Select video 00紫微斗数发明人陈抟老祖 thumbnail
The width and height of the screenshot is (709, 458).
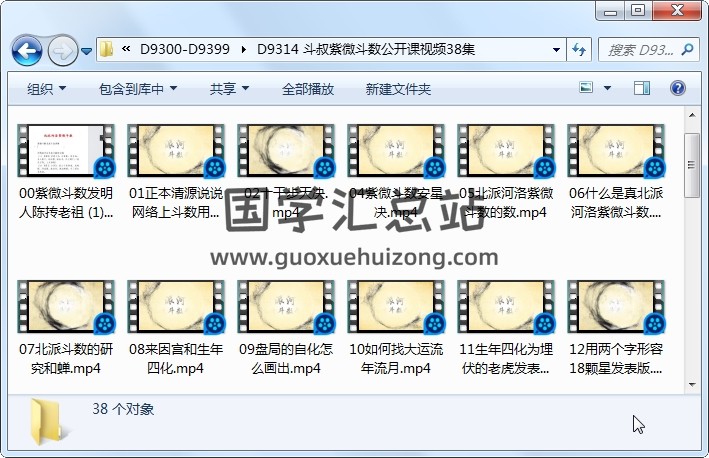tap(66, 151)
